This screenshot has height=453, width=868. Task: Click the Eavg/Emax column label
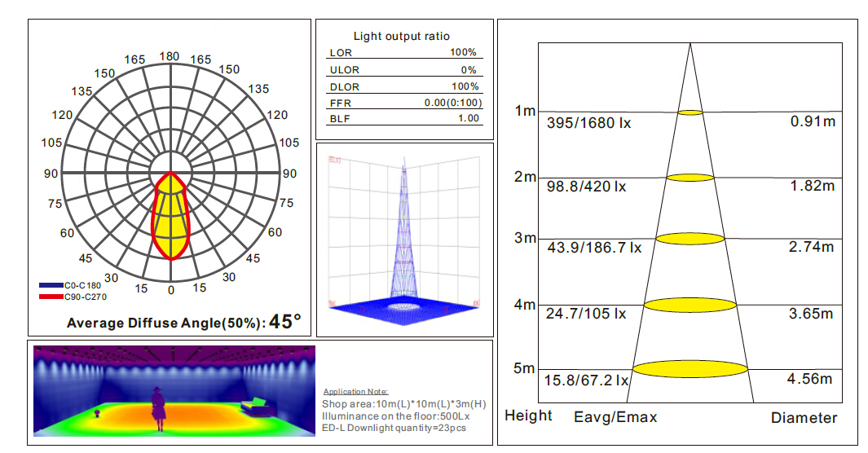tap(615, 417)
